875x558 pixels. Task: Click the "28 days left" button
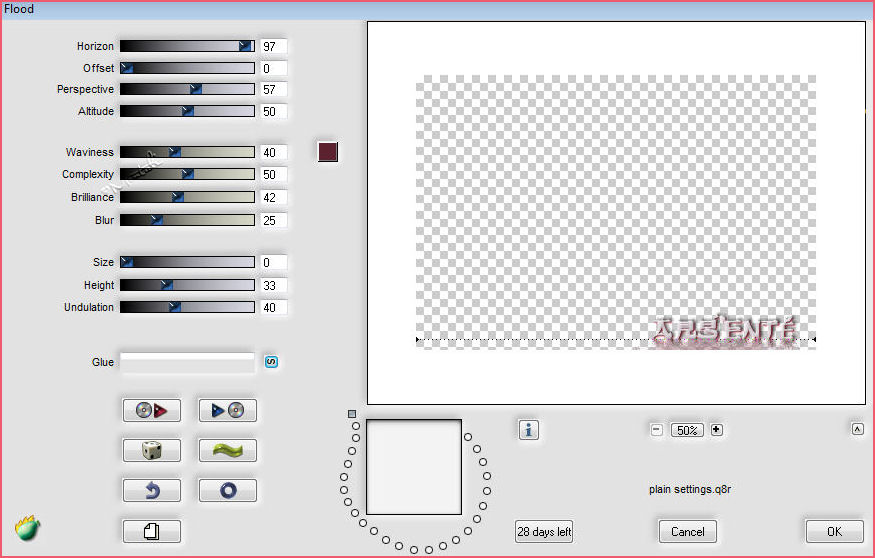coord(544,531)
